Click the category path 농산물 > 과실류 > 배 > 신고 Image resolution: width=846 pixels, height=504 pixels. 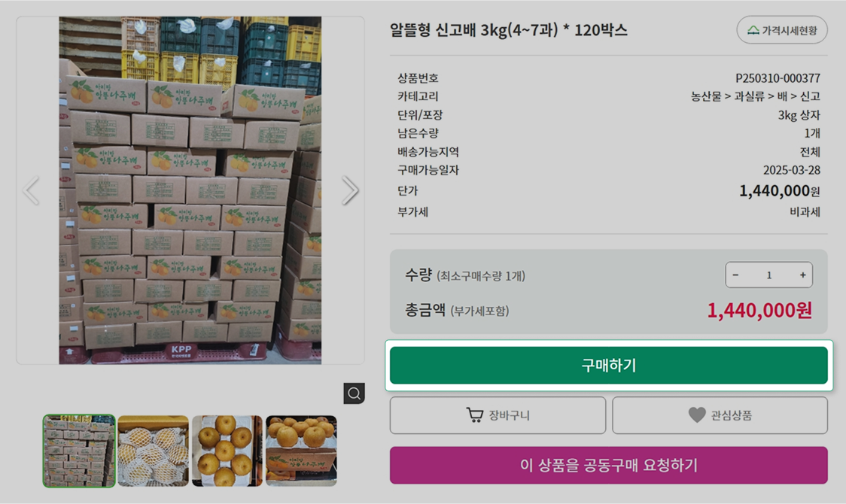click(x=756, y=96)
